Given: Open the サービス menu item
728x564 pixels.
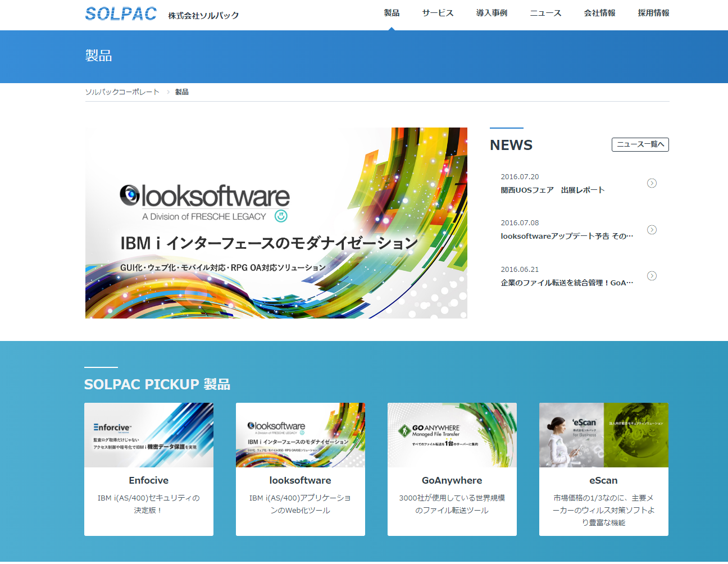Looking at the screenshot, I should coord(438,13).
